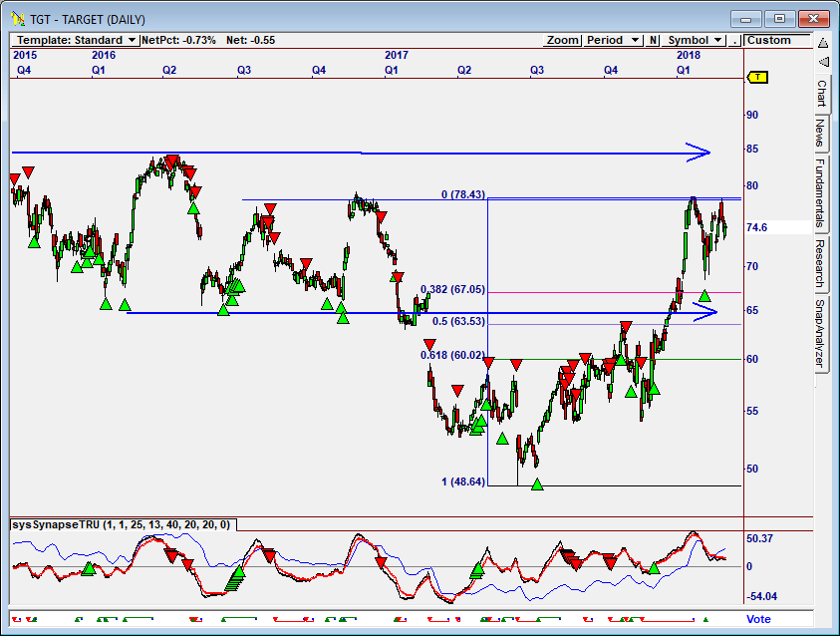The image size is (840, 636).
Task: Select the pink 0.382 Fibonacci level line
Action: (x=615, y=292)
